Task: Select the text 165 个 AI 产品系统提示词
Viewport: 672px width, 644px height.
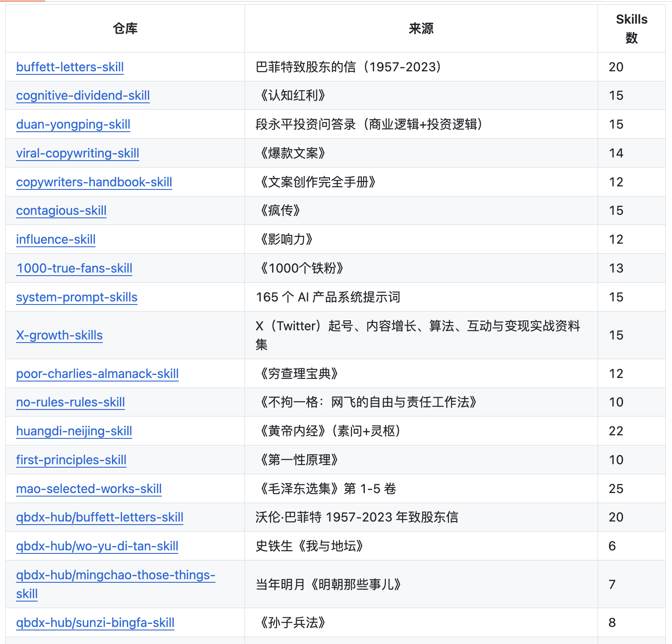Action: pyautogui.click(x=328, y=297)
